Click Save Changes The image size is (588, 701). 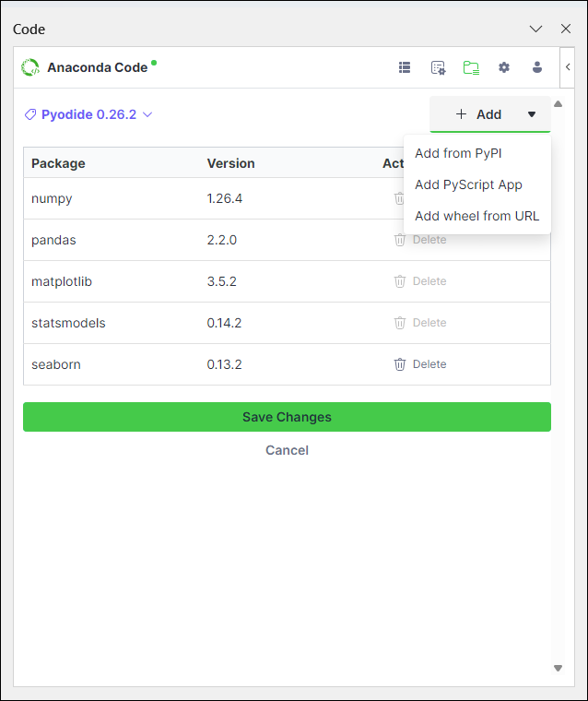[287, 417]
